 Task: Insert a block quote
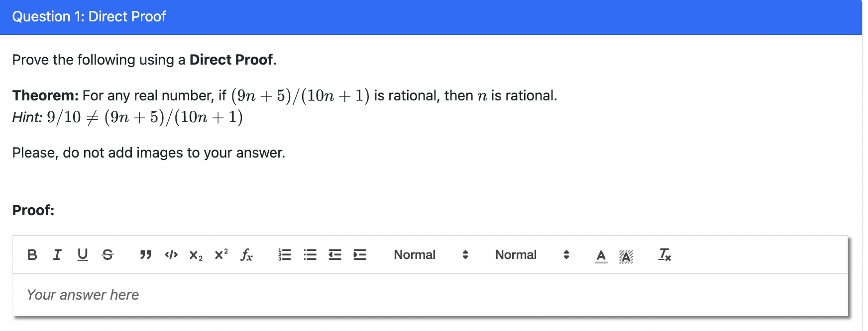coord(145,255)
